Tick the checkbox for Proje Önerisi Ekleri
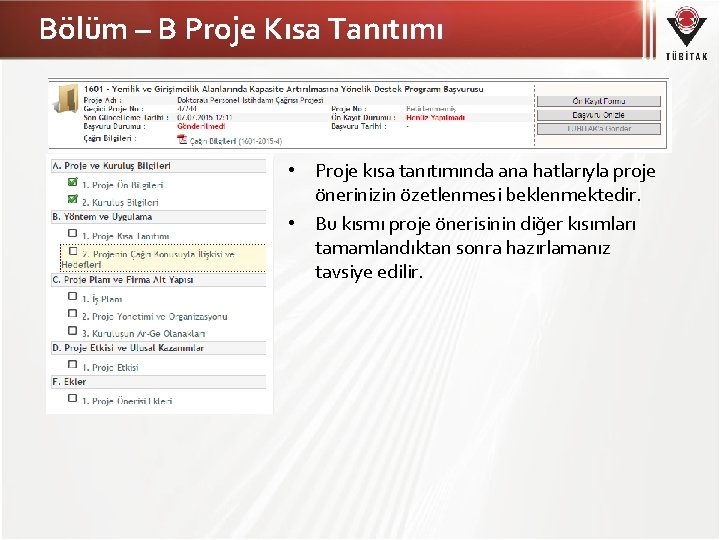Viewport: 720px width, 540px height. [73, 398]
